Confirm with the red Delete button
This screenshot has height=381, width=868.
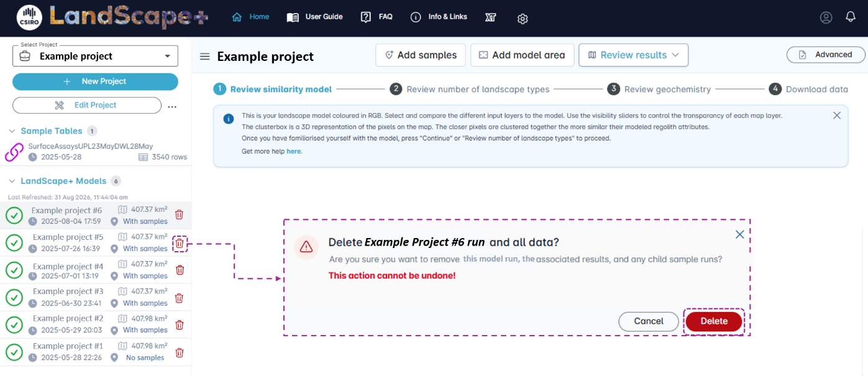(x=714, y=321)
